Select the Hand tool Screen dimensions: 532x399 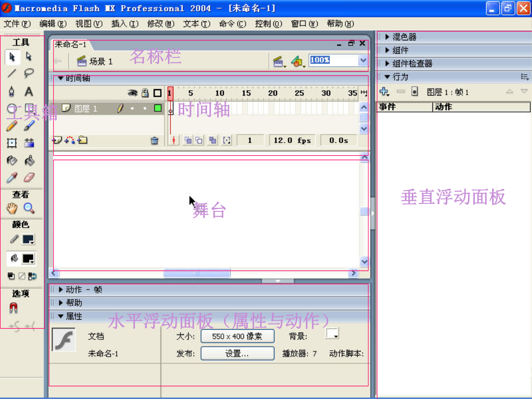pos(12,208)
